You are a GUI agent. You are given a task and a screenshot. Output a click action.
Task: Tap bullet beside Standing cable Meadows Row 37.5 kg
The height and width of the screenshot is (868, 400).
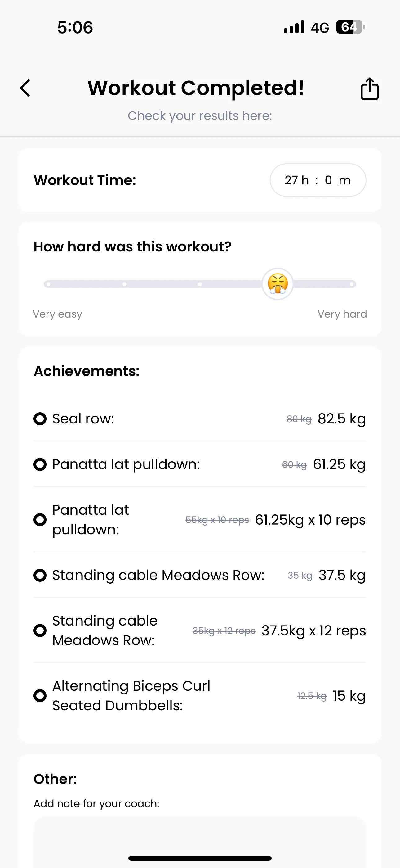[40, 575]
